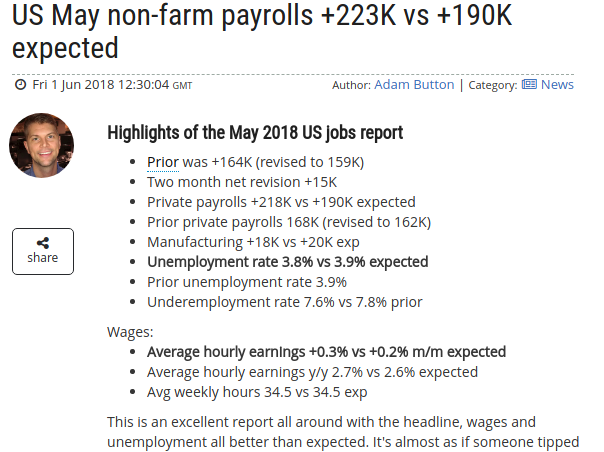This screenshot has width=604, height=452.
Task: Click the "excellent report" closing paragraph
Action: coord(343,431)
